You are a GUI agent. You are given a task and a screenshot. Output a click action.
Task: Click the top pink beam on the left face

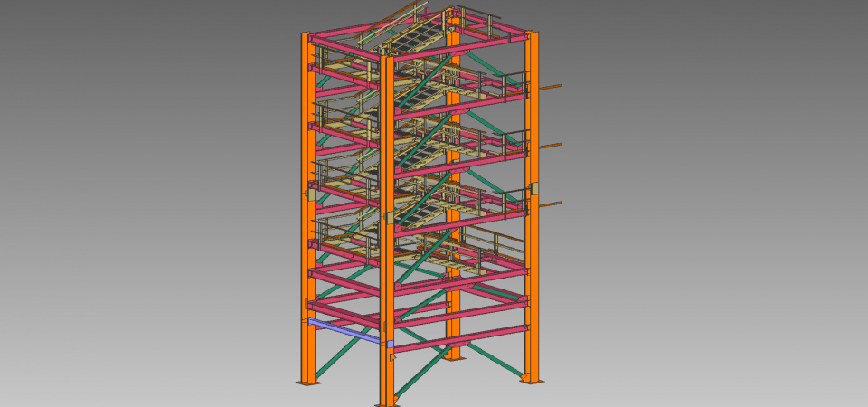344,44
